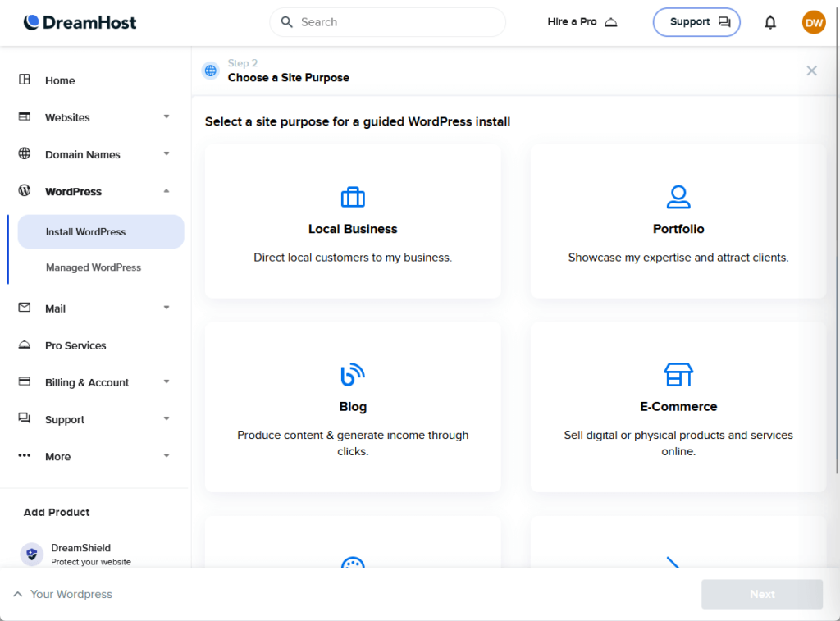840x621 pixels.
Task: Click the Billing & Account card icon
Action: coord(25,381)
